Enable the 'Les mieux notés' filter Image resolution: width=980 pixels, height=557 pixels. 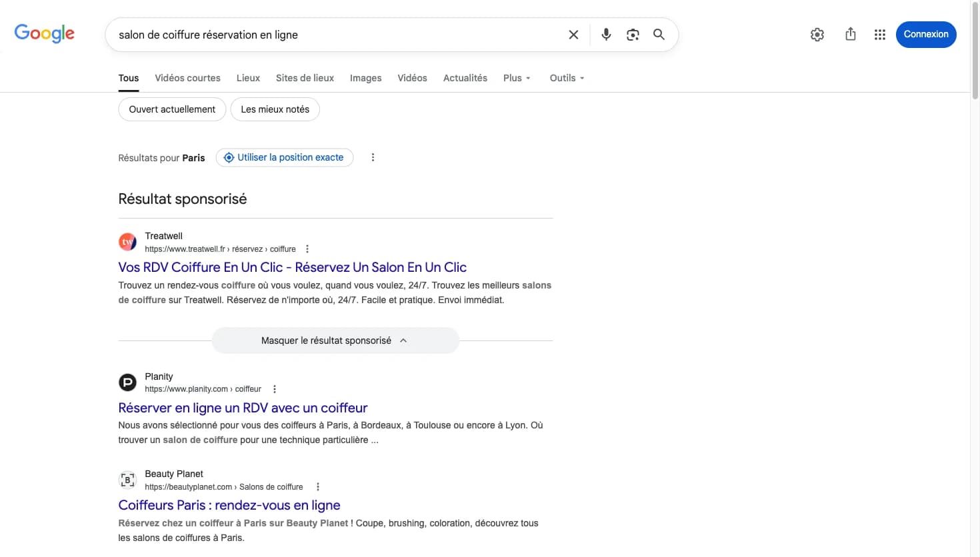click(x=275, y=109)
